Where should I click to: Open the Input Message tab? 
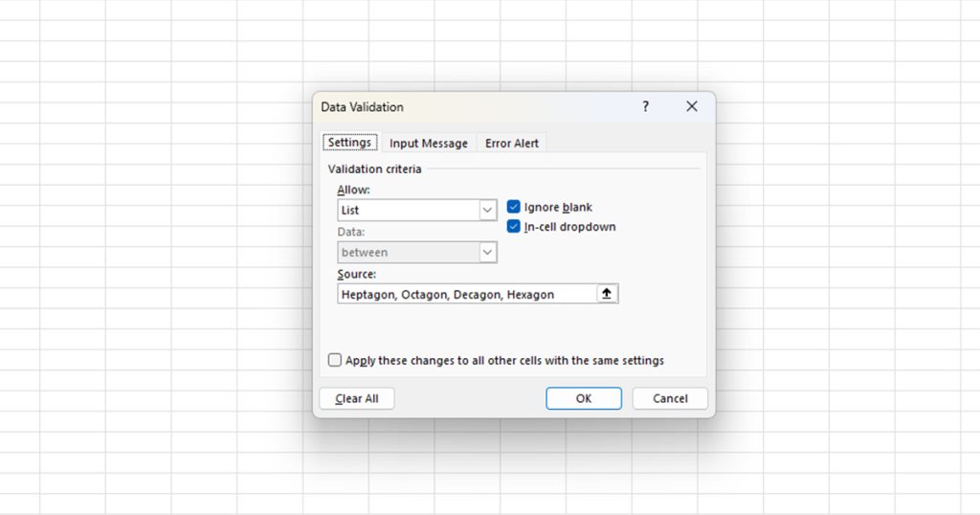point(428,144)
